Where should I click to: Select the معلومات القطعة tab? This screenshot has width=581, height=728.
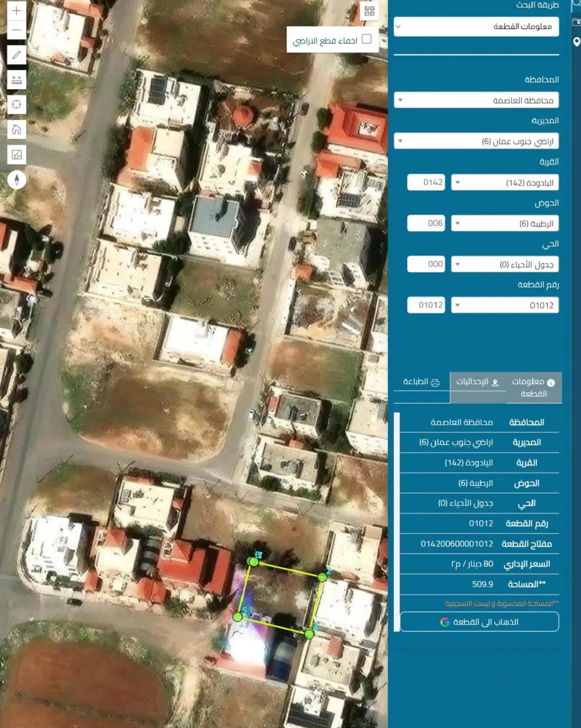pos(534,387)
